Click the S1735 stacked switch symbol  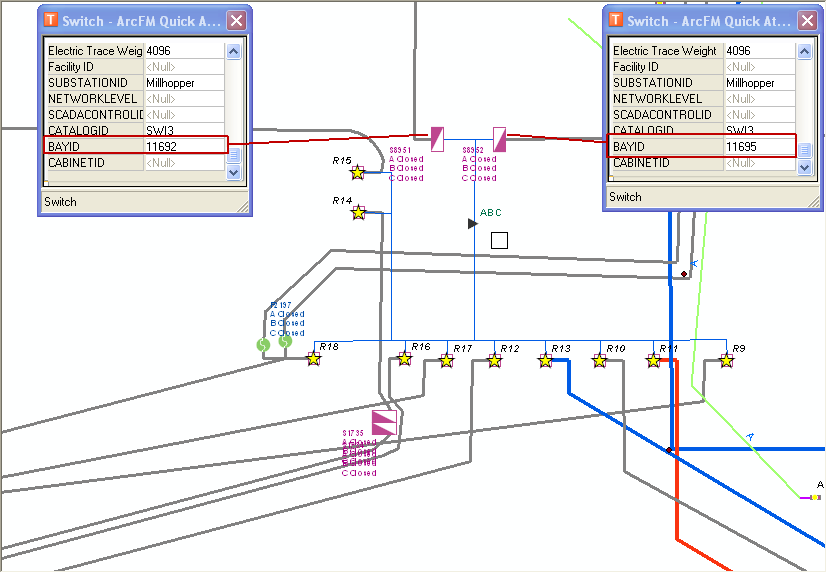pyautogui.click(x=384, y=422)
